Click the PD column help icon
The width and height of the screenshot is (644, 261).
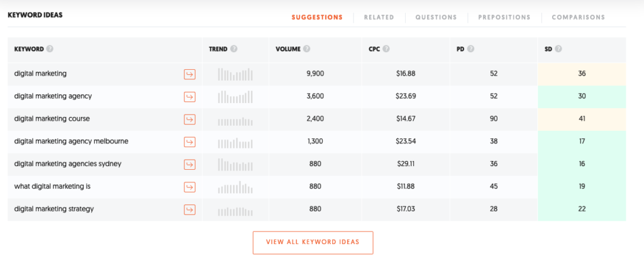tap(470, 49)
